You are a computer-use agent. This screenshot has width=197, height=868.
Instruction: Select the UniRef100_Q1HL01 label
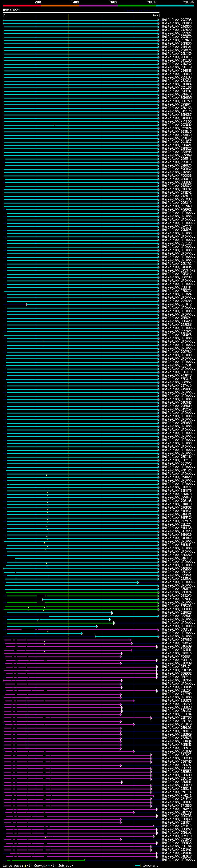176,47
